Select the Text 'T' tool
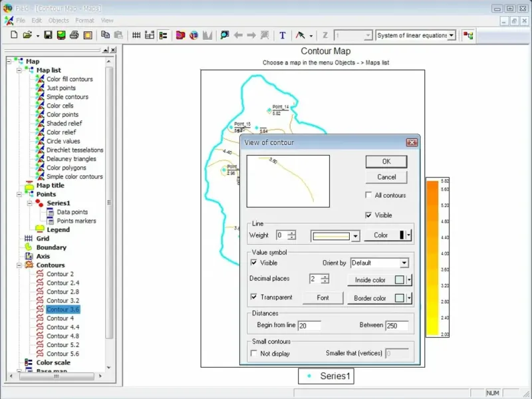The width and height of the screenshot is (532, 399). click(283, 35)
